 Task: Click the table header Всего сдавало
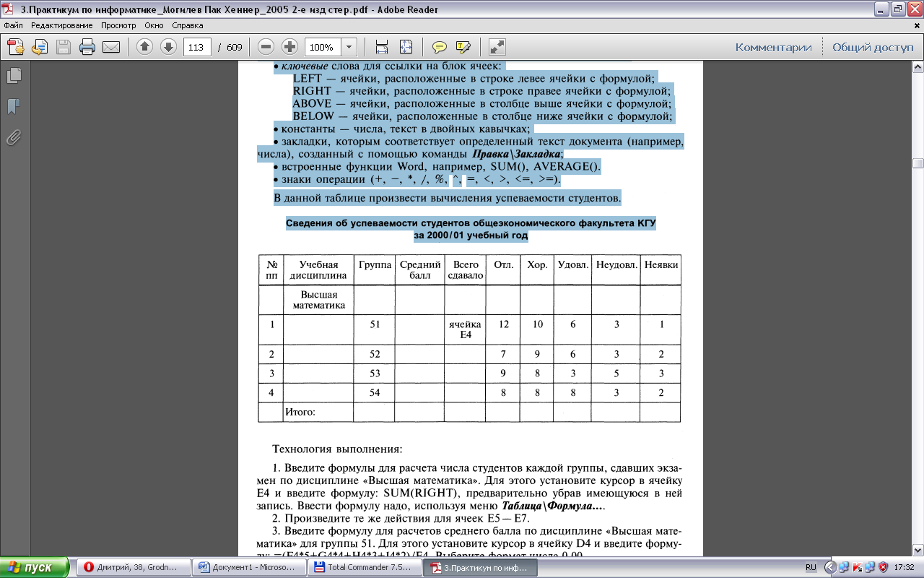466,269
